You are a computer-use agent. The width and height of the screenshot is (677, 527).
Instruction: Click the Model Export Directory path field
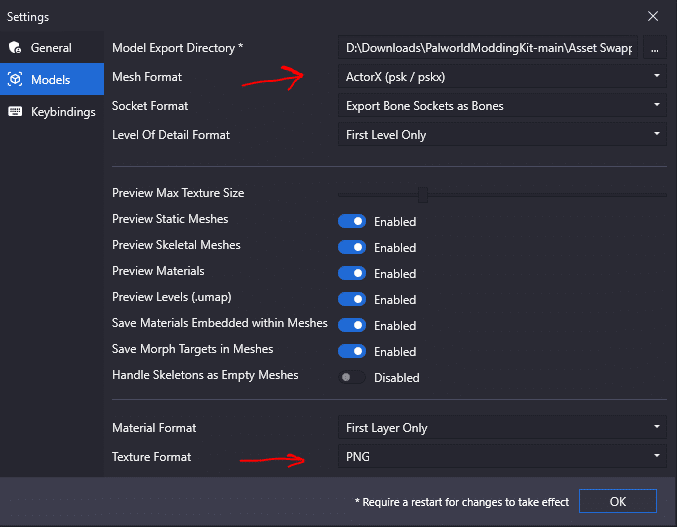pos(488,47)
